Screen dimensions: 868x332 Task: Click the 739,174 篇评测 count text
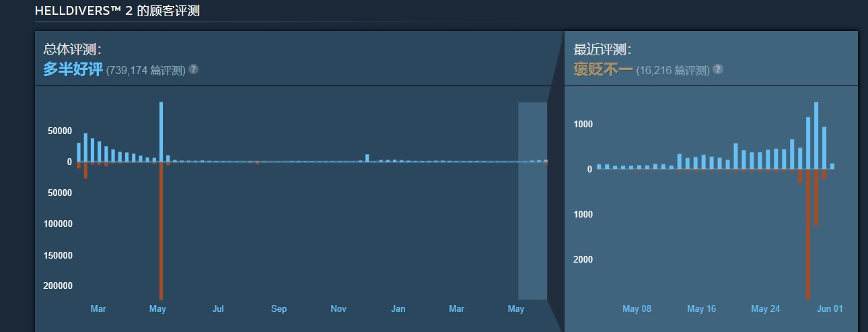[145, 70]
